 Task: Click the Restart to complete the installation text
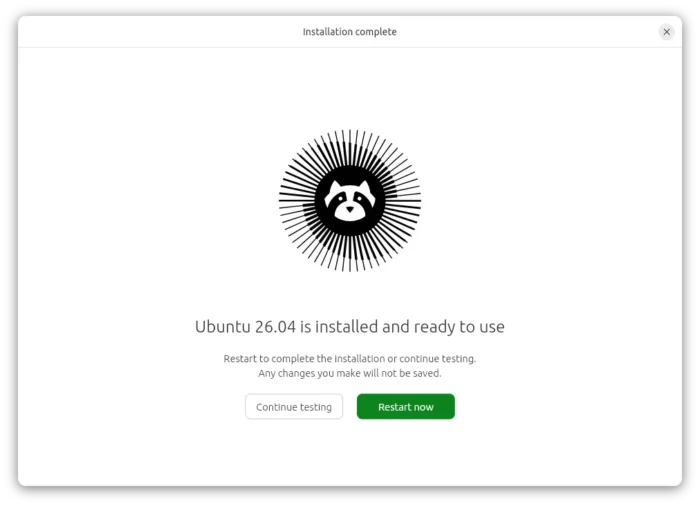pos(350,359)
